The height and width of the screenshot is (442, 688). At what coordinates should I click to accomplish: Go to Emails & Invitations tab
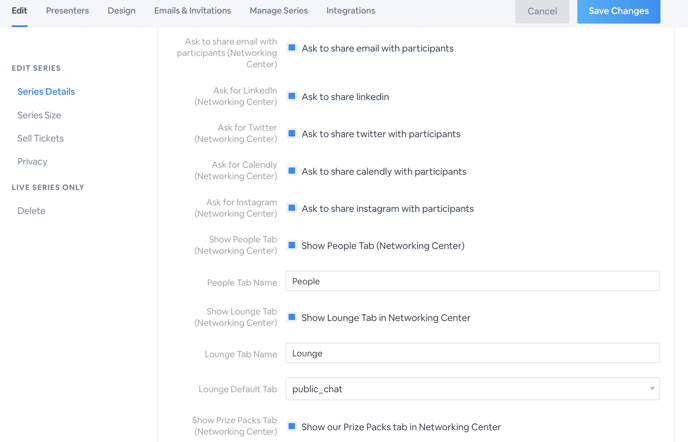[x=193, y=11]
